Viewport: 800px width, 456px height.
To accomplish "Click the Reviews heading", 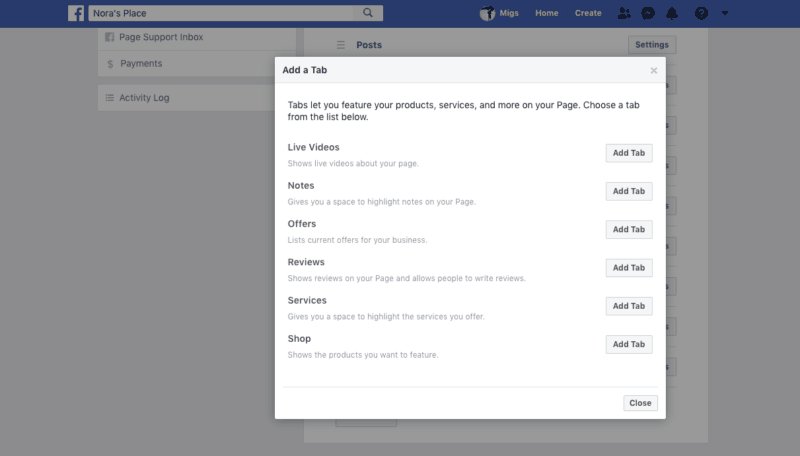I will click(306, 262).
